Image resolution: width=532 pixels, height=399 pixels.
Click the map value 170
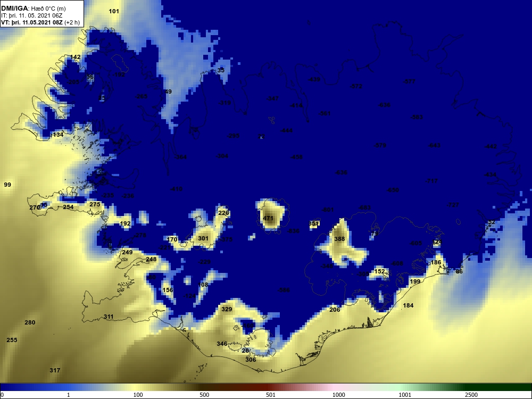pyautogui.click(x=172, y=239)
